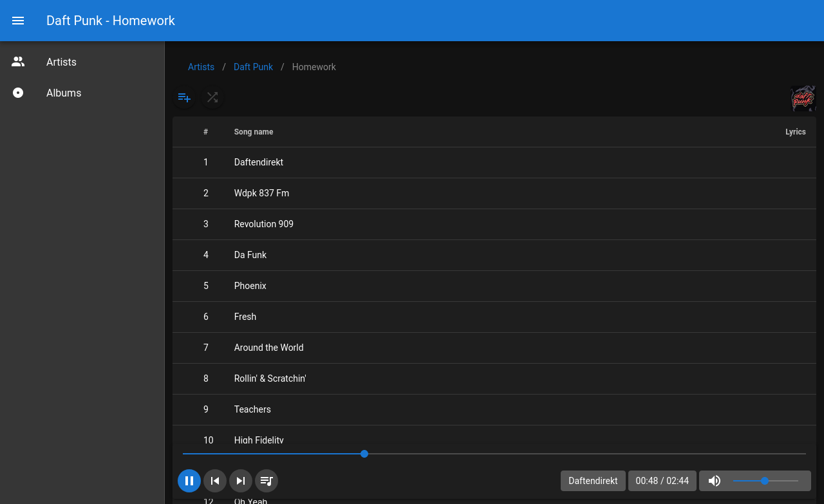Add album to playlist queue icon

184,98
